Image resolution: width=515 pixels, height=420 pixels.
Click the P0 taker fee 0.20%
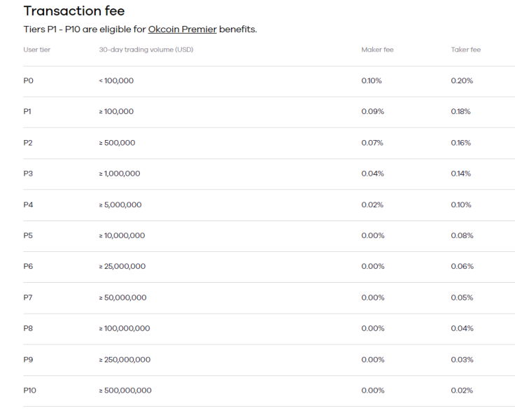(x=462, y=80)
